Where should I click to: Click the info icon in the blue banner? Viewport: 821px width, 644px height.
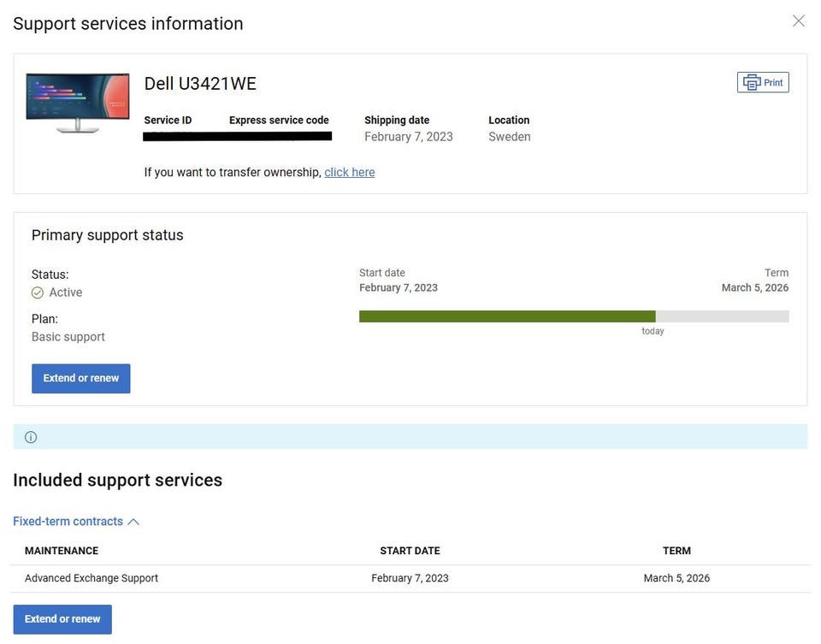[x=31, y=437]
